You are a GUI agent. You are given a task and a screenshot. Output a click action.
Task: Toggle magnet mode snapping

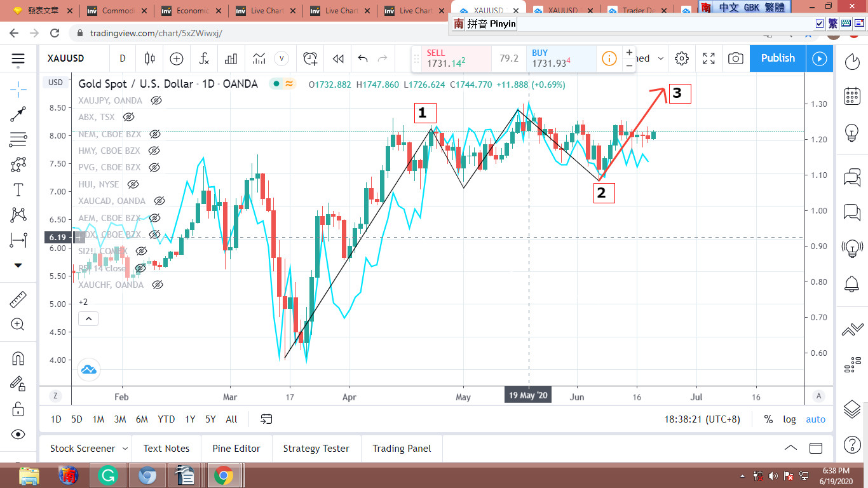coord(18,358)
